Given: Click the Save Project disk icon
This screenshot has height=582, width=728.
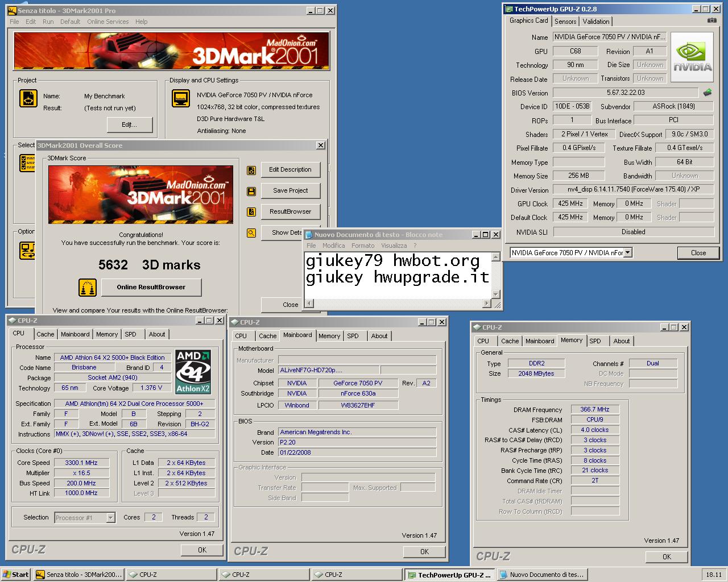Looking at the screenshot, I should point(251,191).
